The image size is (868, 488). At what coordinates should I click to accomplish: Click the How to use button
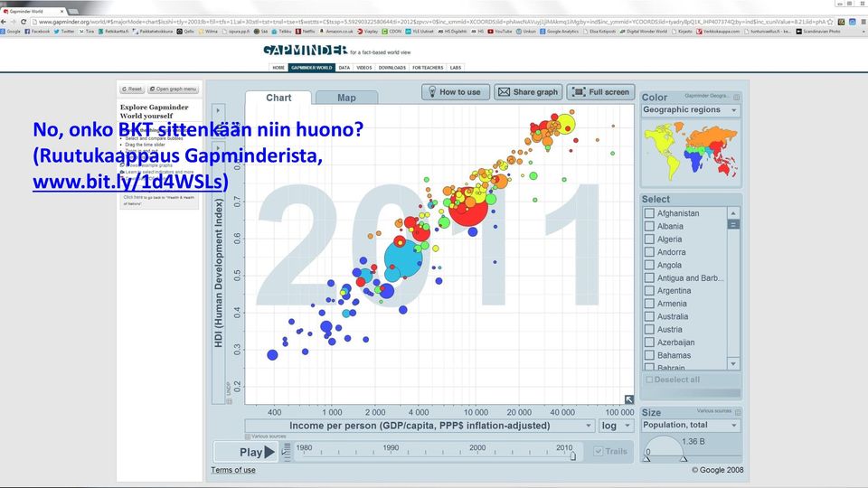[x=456, y=92]
